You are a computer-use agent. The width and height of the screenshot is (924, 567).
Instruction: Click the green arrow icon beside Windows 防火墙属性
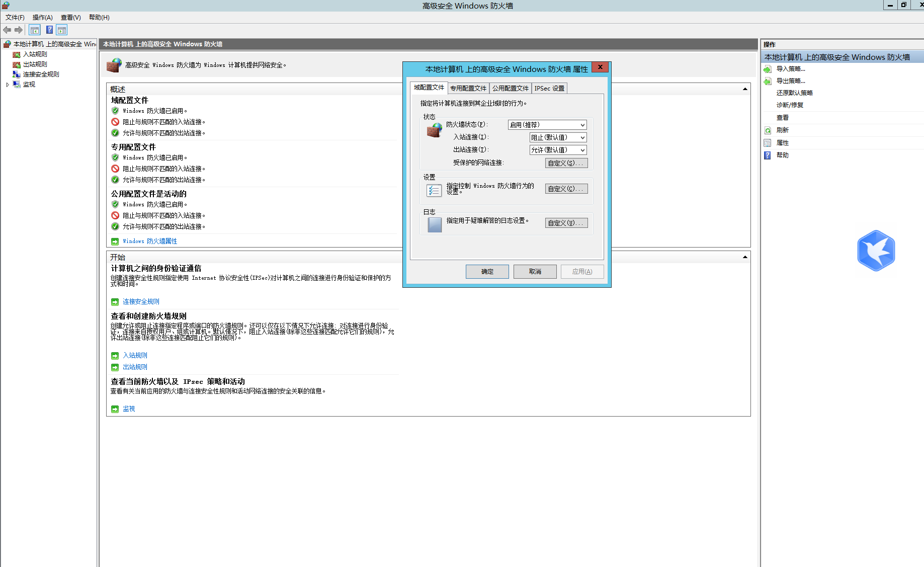point(115,241)
